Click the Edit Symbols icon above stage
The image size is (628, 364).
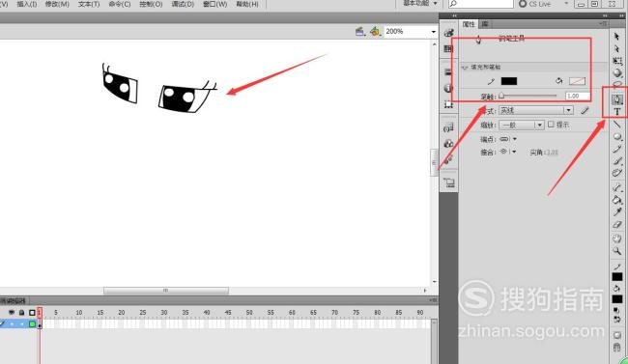tap(375, 31)
